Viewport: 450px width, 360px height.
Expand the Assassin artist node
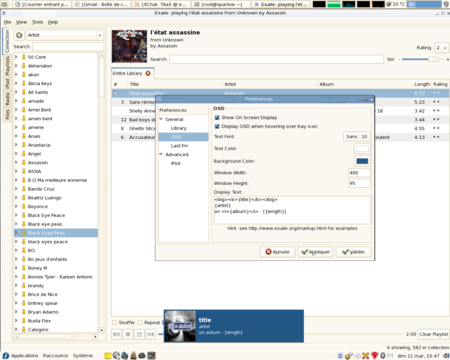click(16, 162)
